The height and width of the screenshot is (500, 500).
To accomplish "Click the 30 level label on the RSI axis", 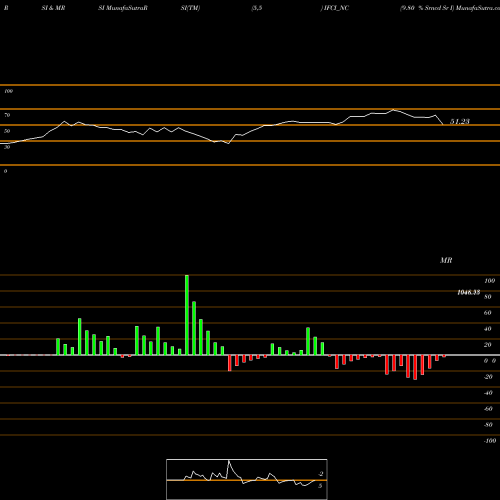I will pos(7,147).
